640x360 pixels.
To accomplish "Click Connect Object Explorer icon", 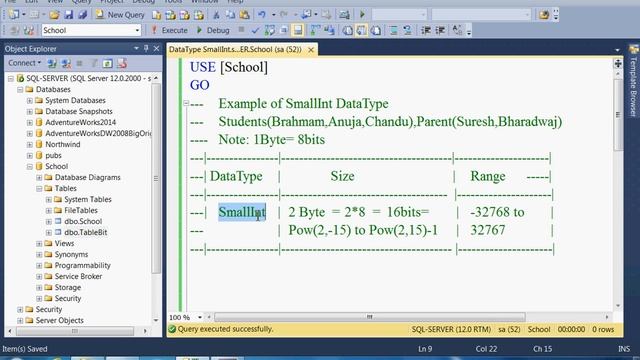I will point(52,64).
